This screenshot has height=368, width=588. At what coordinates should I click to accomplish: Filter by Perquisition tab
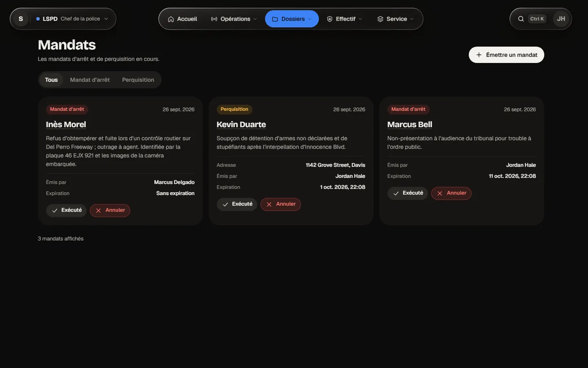click(x=138, y=80)
